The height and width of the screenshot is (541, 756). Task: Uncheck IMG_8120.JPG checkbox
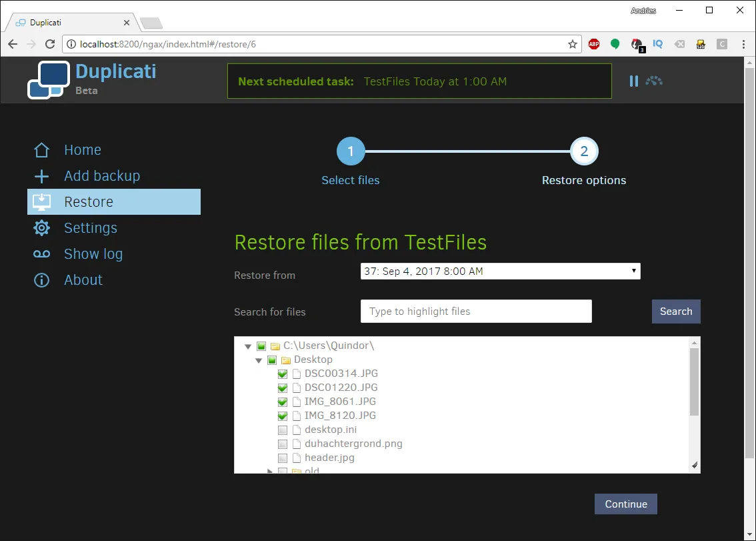pos(283,416)
